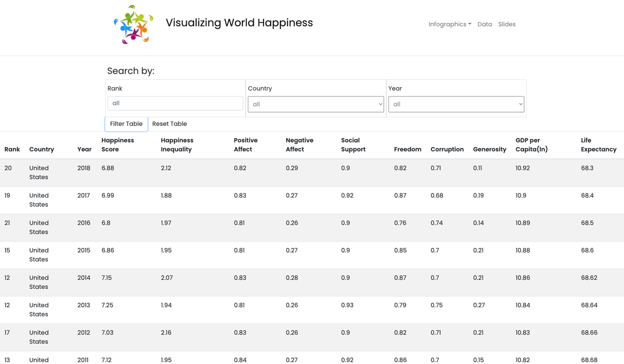
Task: Click rank 21 in the 2016 row
Action: click(7, 223)
